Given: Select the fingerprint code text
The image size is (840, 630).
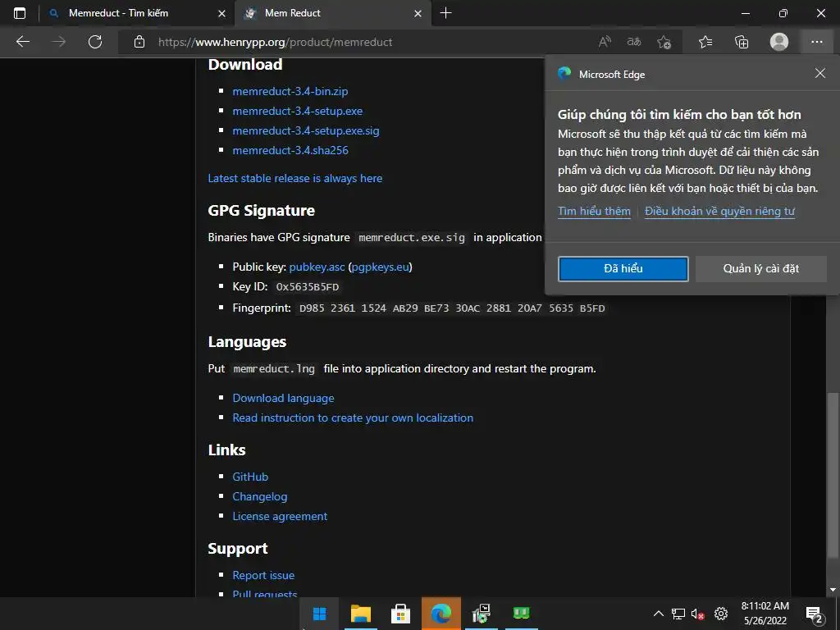Looking at the screenshot, I should (452, 308).
